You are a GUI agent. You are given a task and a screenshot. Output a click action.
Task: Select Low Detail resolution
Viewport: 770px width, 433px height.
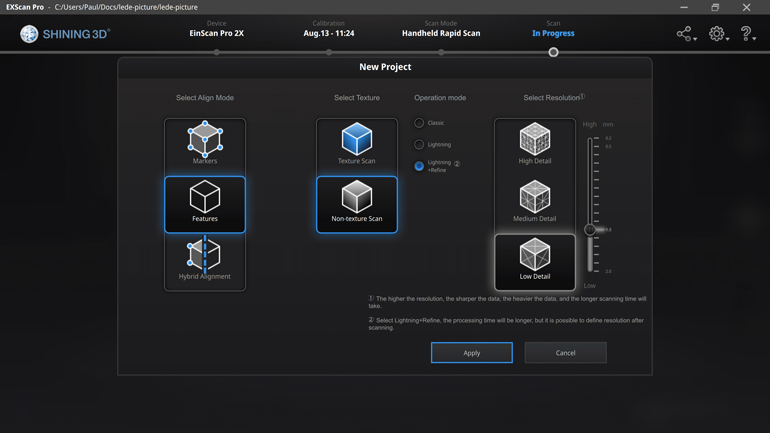(x=535, y=261)
